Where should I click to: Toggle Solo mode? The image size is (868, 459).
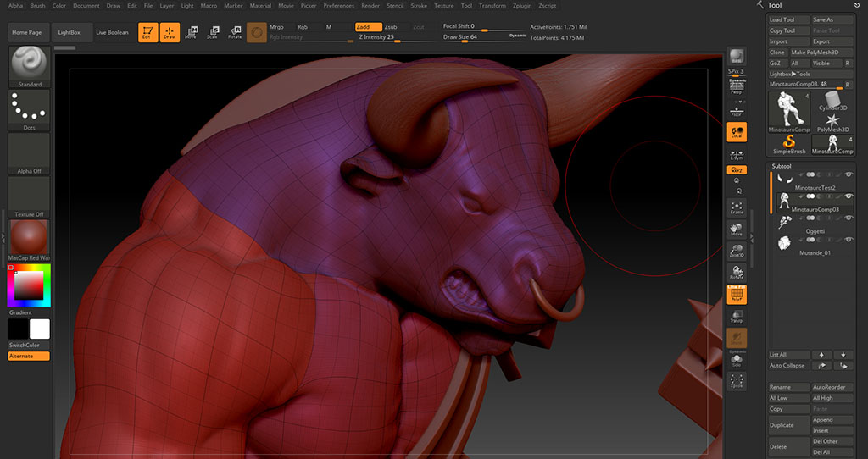(737, 361)
